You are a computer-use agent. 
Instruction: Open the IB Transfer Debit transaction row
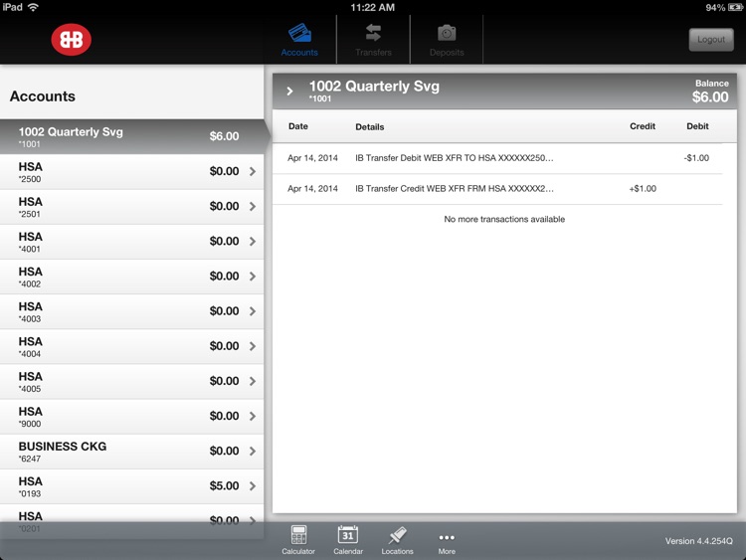(x=497, y=158)
